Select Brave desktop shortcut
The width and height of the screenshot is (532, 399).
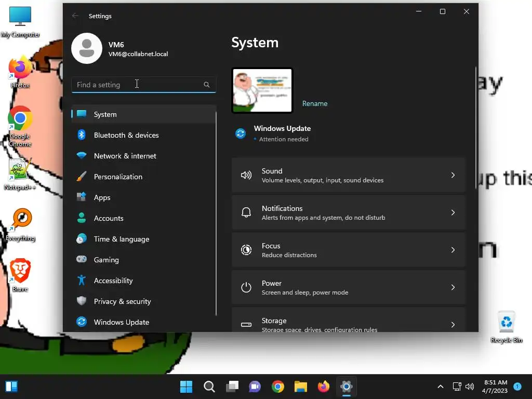tap(20, 275)
